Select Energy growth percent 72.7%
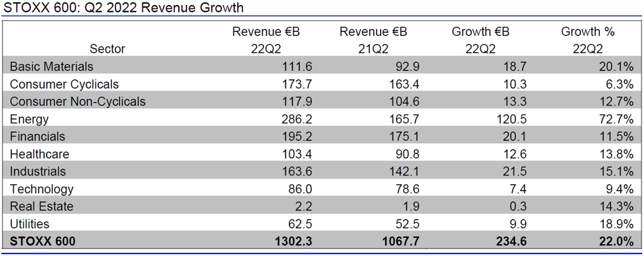The width and height of the screenshot is (644, 256). click(616, 119)
